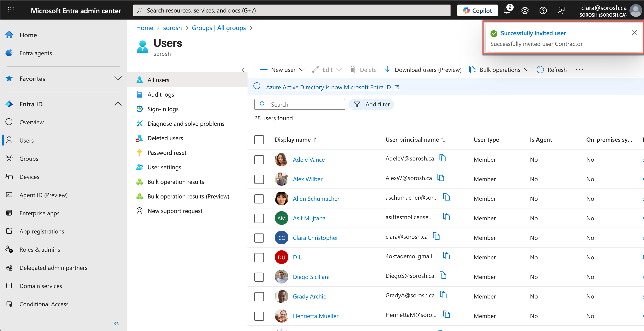
Task: Check the box next to Alex Wilber
Action: click(x=259, y=179)
